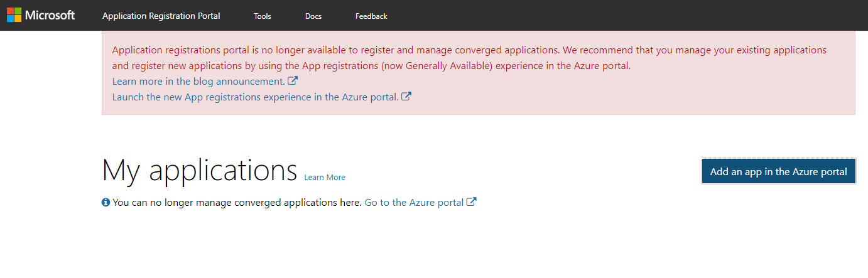Open the Feedback menu item

(x=371, y=16)
